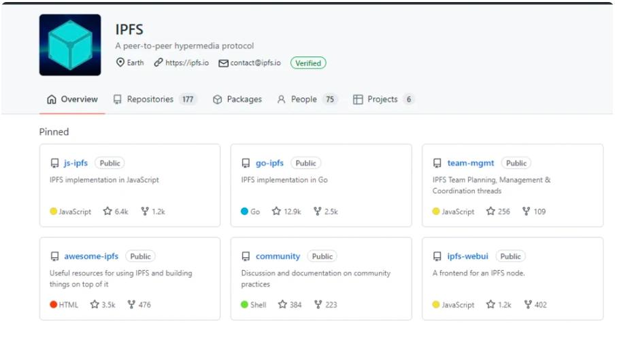Click the red HTML language dot
617x364 pixels.
click(x=54, y=305)
